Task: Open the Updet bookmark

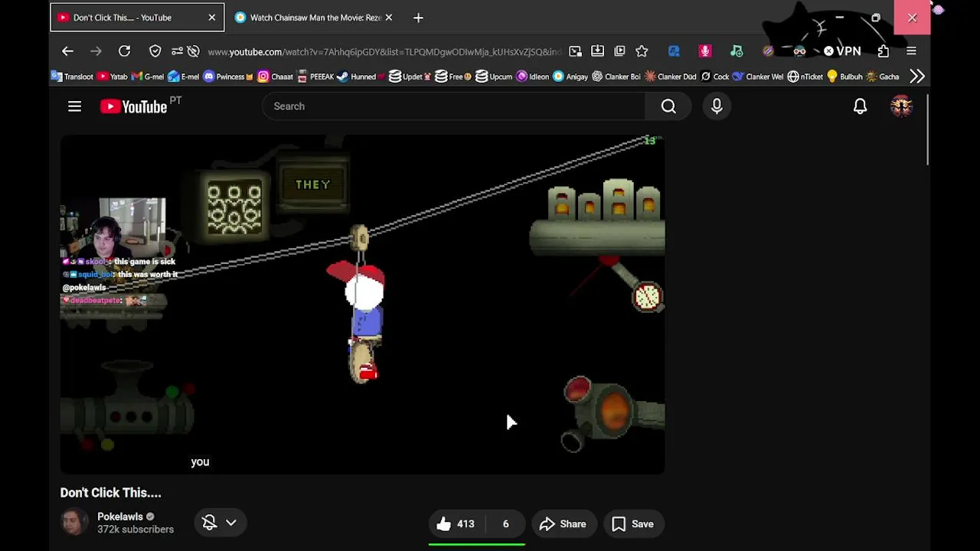Action: pos(410,77)
